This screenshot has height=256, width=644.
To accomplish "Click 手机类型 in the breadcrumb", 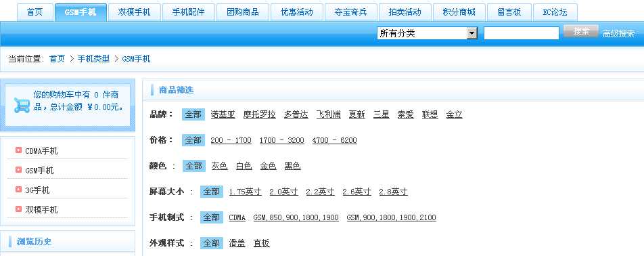I will [x=93, y=59].
